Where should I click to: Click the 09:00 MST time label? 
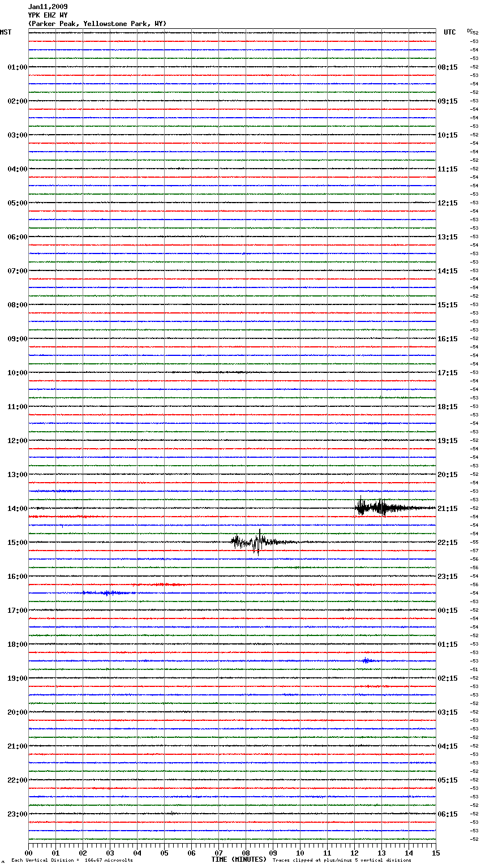pyautogui.click(x=18, y=339)
